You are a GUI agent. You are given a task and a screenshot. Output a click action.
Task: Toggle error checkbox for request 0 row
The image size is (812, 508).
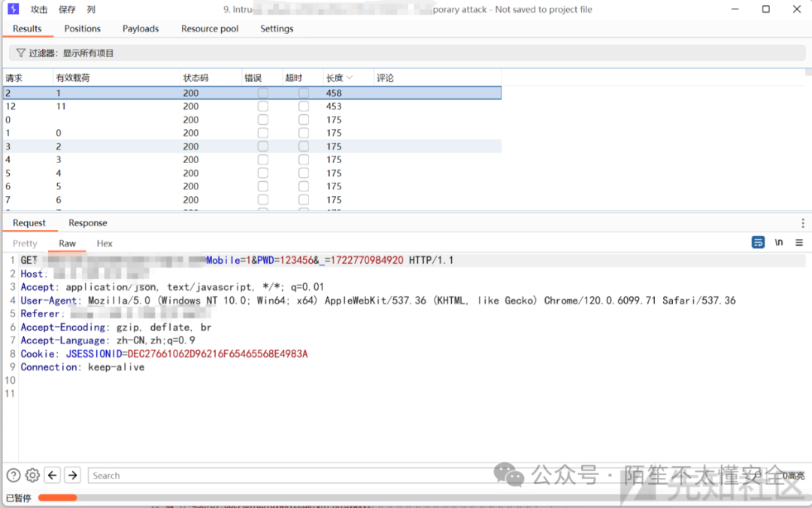pyautogui.click(x=263, y=119)
